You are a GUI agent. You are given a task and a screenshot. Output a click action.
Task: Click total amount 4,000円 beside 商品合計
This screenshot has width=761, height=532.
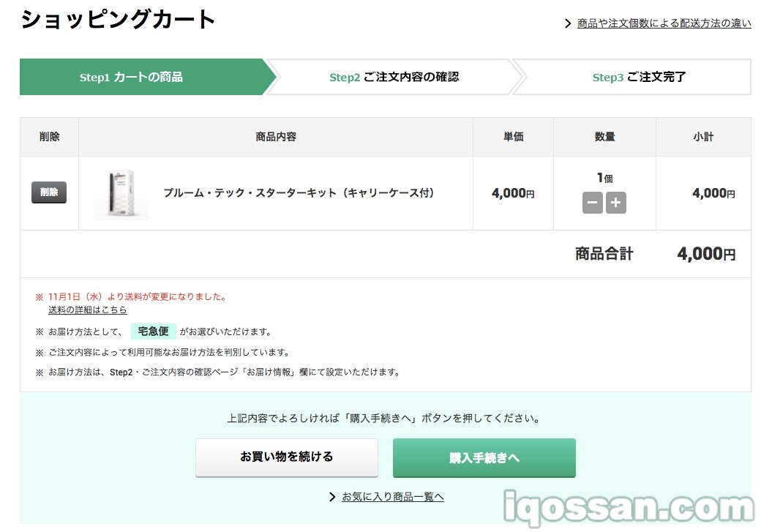click(x=707, y=253)
